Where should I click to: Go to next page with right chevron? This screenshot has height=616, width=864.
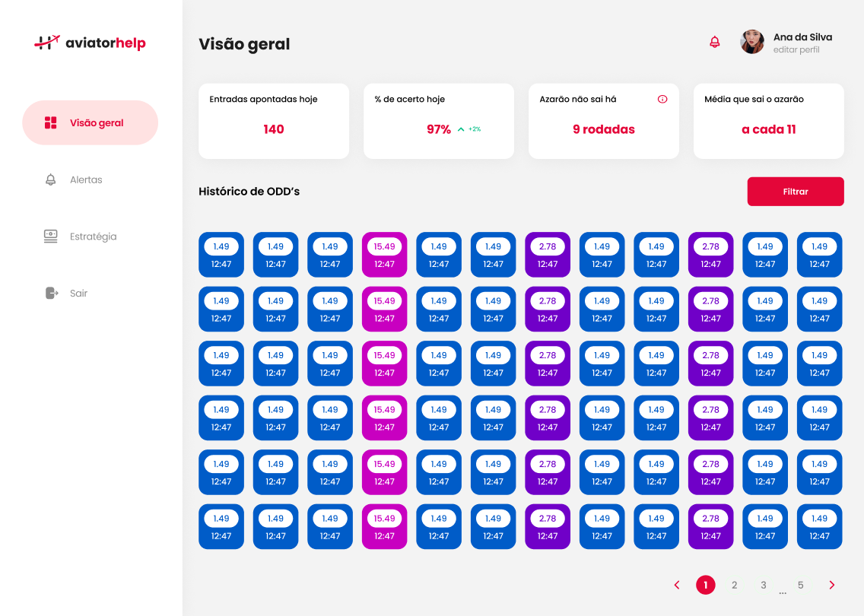click(x=831, y=585)
